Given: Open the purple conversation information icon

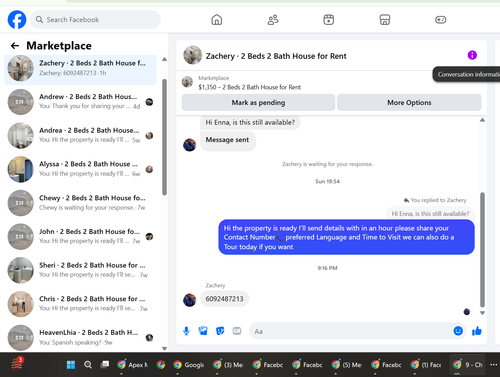Looking at the screenshot, I should coord(472,55).
